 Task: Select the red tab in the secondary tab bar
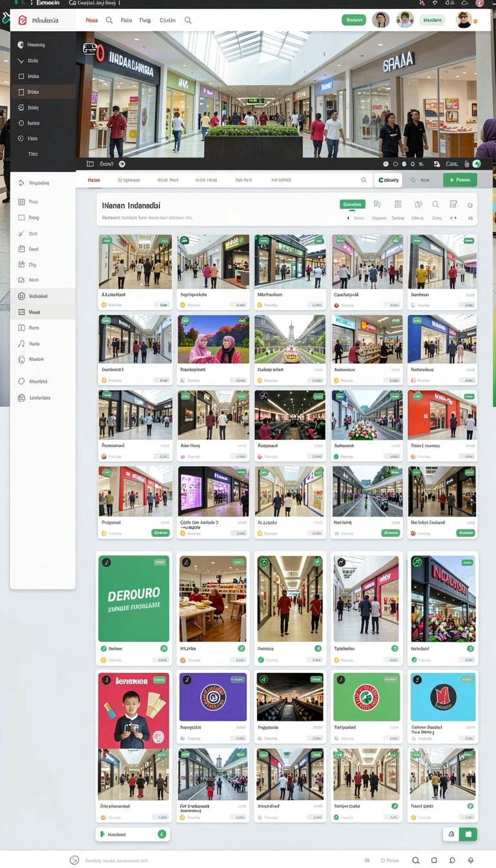pos(94,180)
